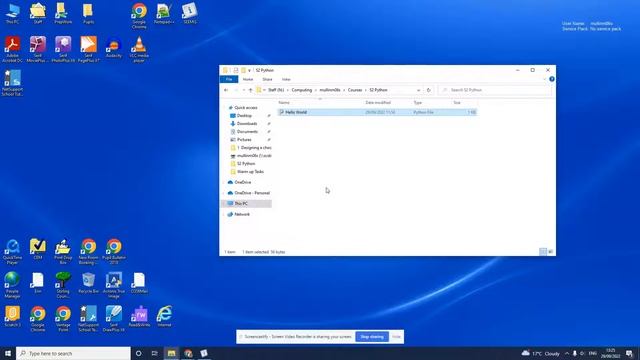Screen dimensions: 640x360
Task: Select Desktop in Quick access
Action: [244, 116]
